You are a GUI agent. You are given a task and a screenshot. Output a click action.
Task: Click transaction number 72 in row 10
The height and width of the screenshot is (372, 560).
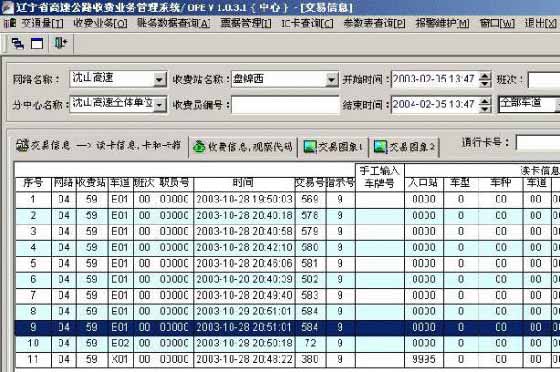pos(310,343)
